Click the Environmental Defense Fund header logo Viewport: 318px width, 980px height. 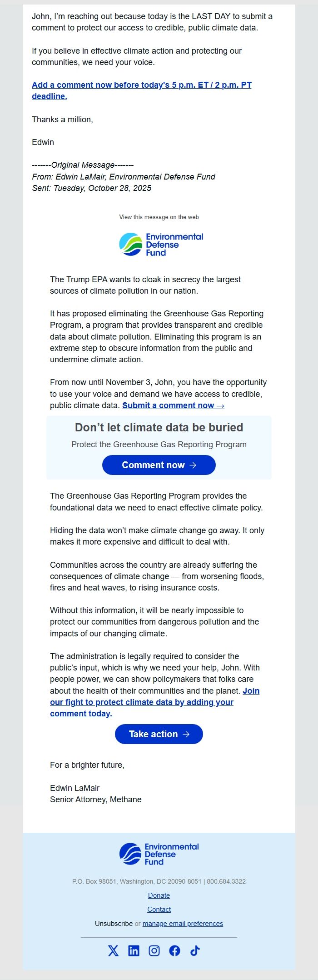161,244
